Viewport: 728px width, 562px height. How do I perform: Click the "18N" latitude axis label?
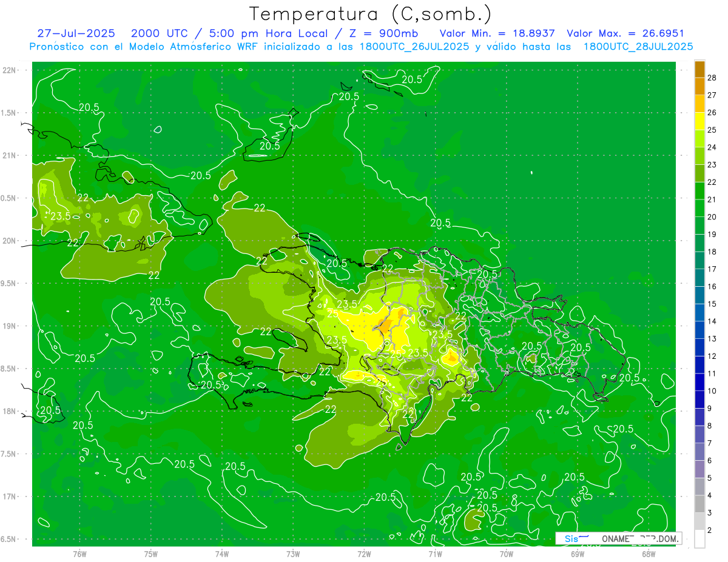point(10,411)
